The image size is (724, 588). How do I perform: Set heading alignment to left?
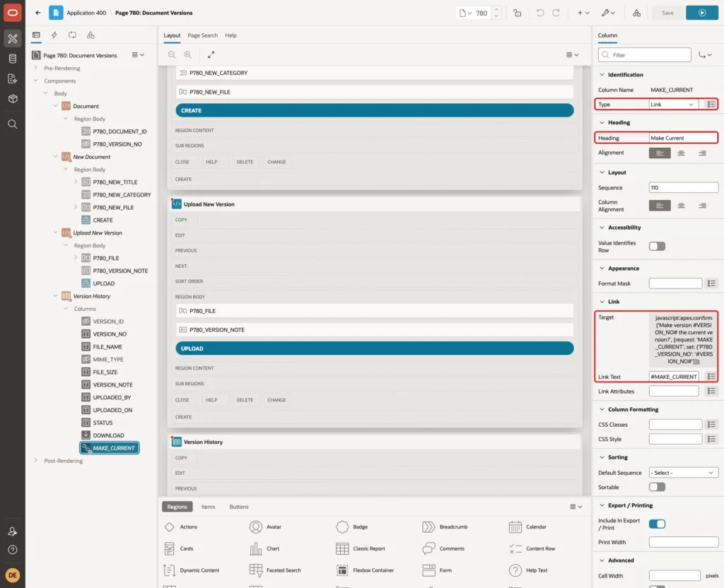[x=660, y=153]
